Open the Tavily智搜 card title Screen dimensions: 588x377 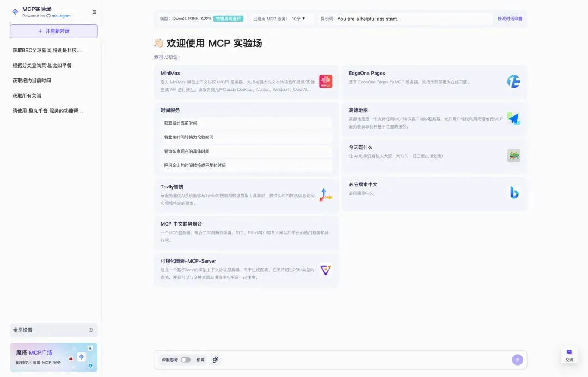point(171,187)
